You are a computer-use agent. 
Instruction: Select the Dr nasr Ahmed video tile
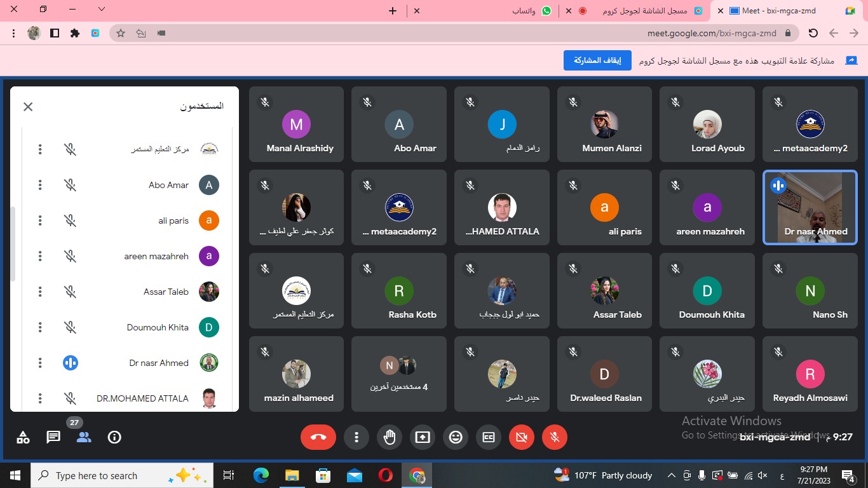[x=810, y=207]
